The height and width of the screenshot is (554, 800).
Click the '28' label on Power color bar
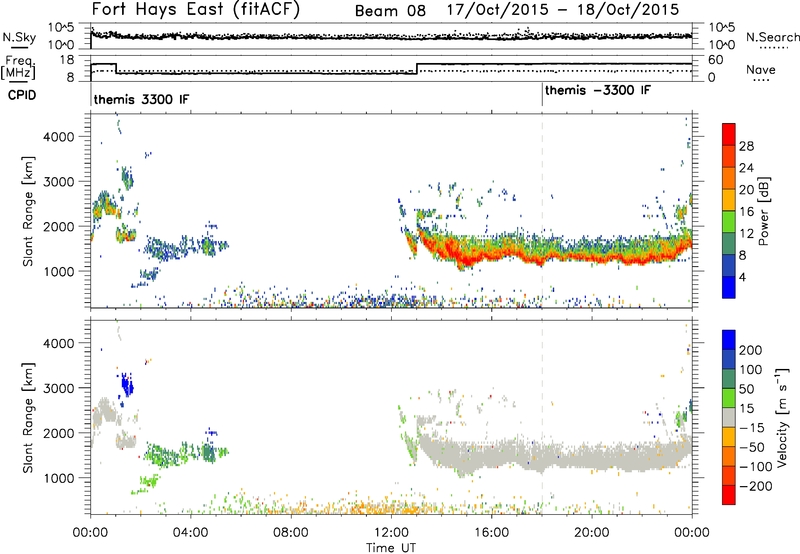pos(746,146)
